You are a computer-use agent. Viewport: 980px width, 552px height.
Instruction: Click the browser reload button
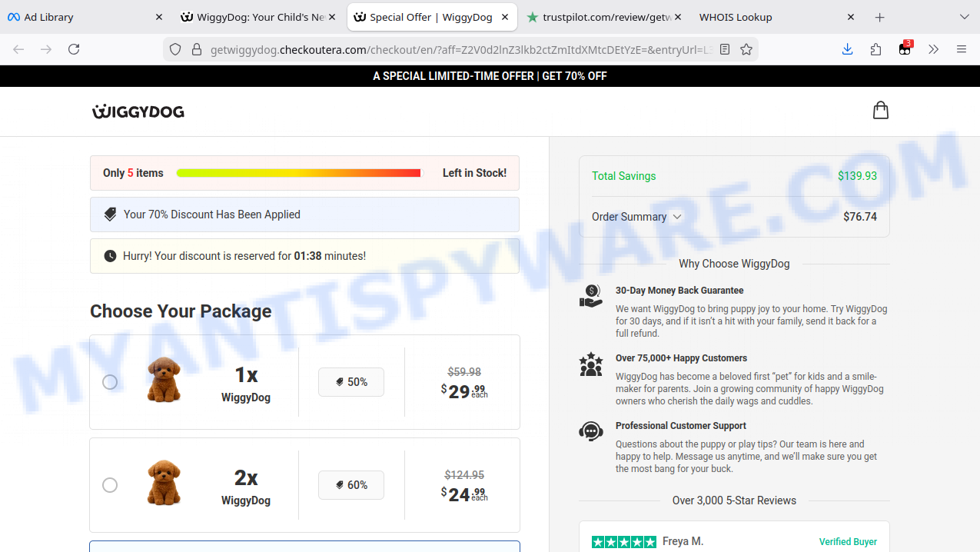pyautogui.click(x=74, y=49)
